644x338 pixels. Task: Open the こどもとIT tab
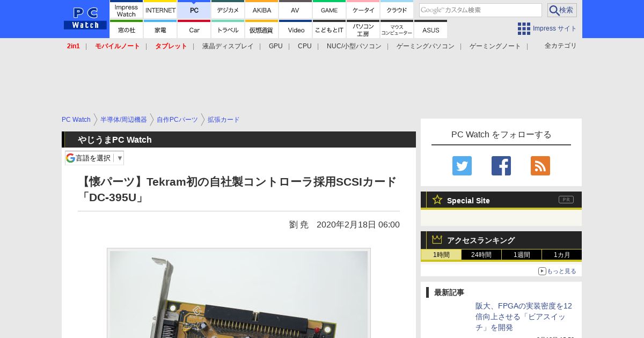(x=330, y=30)
